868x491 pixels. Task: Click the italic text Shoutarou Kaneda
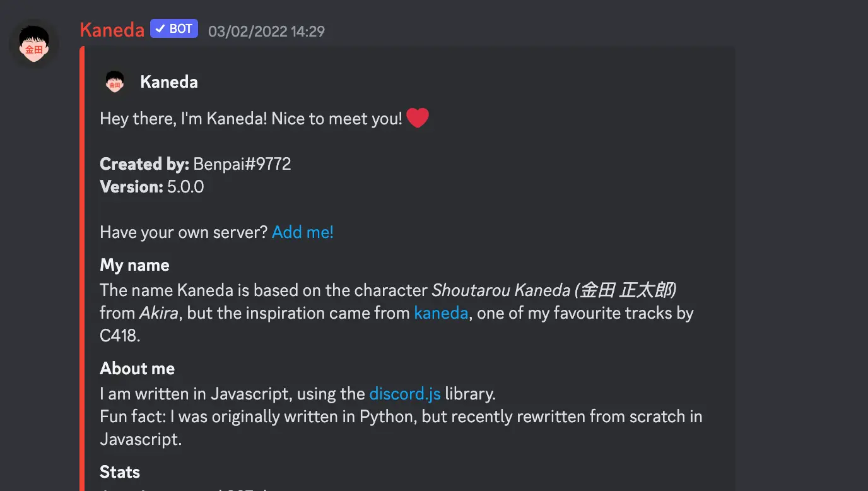(x=501, y=290)
